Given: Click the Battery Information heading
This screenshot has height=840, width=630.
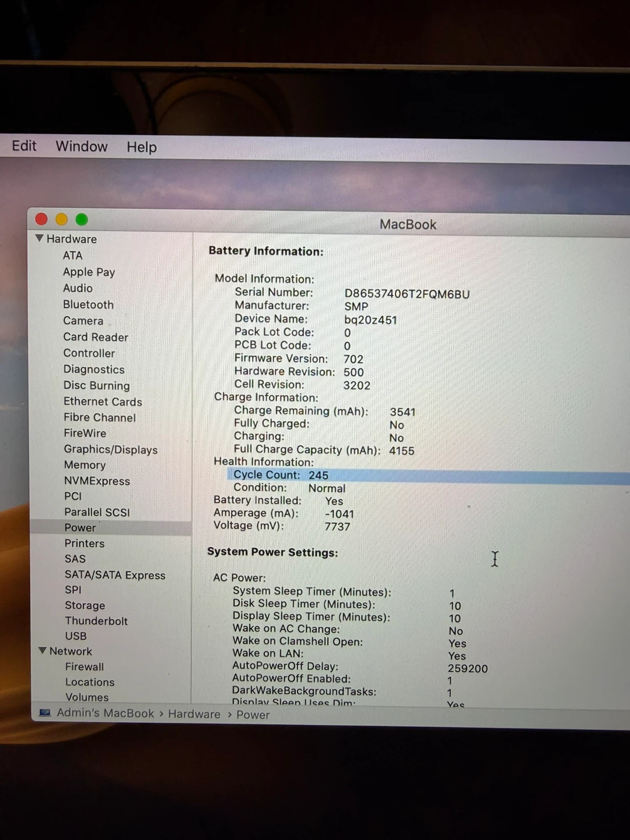Looking at the screenshot, I should pyautogui.click(x=266, y=251).
